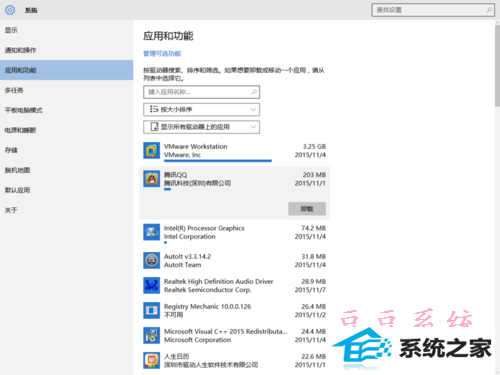Click the vertical scrollbar thumb
500x375 pixels.
coord(497,65)
